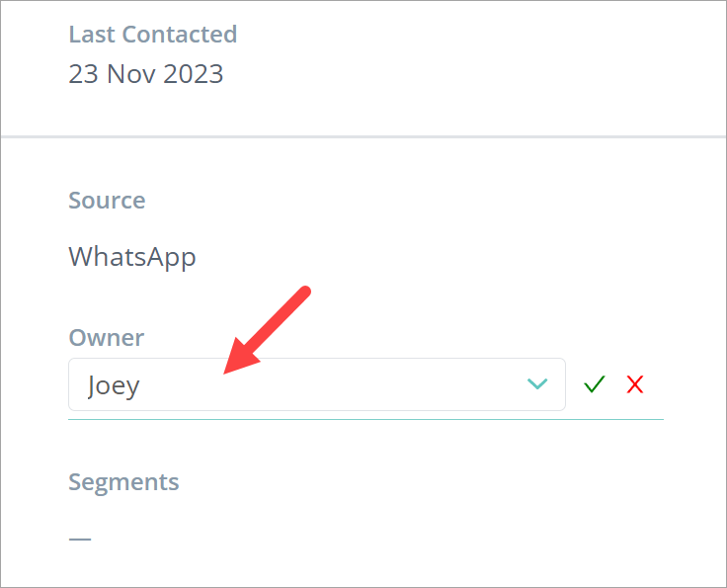727x588 pixels.
Task: Cancel owner editing with the red X
Action: click(635, 384)
